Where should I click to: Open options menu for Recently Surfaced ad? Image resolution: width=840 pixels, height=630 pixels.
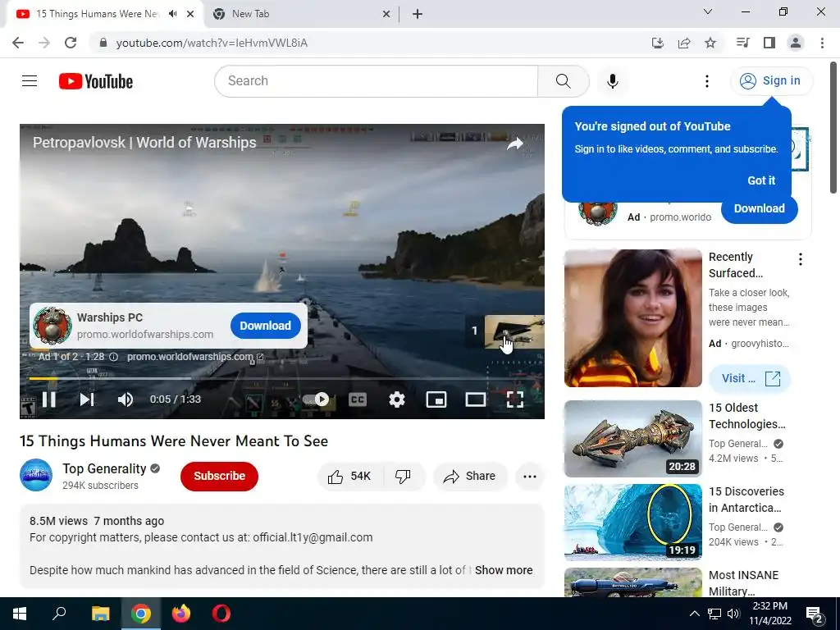pos(801,260)
